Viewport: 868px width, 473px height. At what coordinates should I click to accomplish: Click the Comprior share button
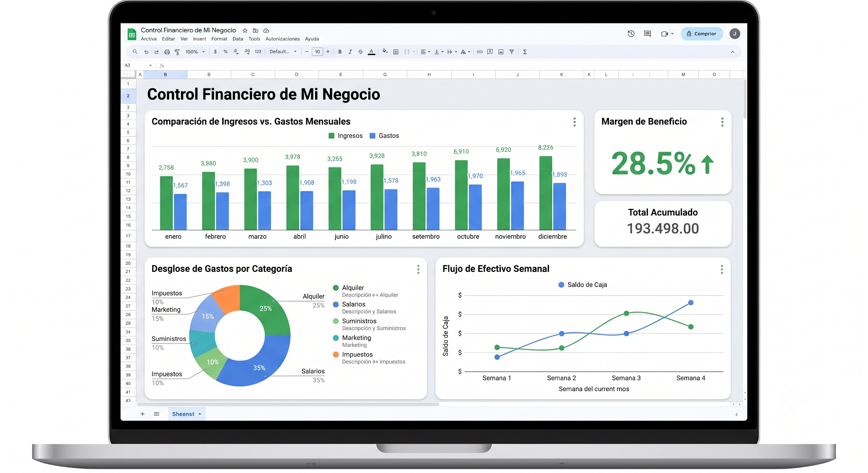701,34
